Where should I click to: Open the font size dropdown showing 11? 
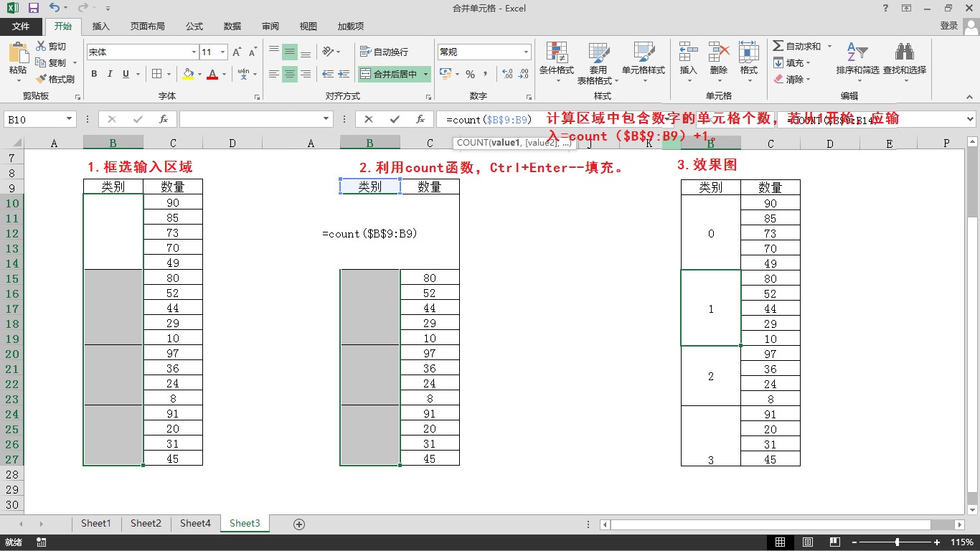222,52
